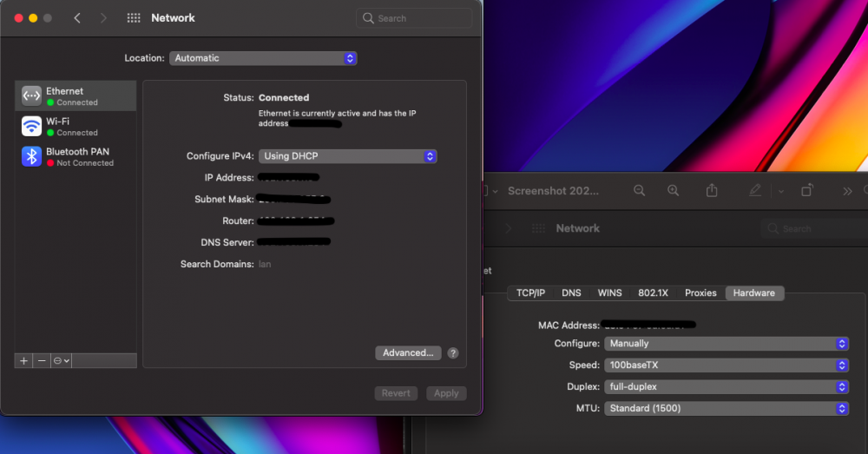Open Configure IPv4 Using DHCP dropdown

tap(348, 156)
